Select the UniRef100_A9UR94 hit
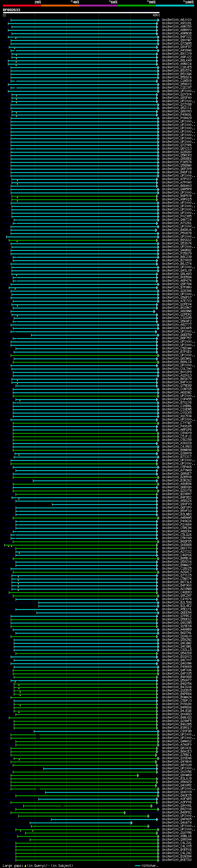The height and width of the screenshot is (868, 197). pyautogui.click(x=177, y=484)
